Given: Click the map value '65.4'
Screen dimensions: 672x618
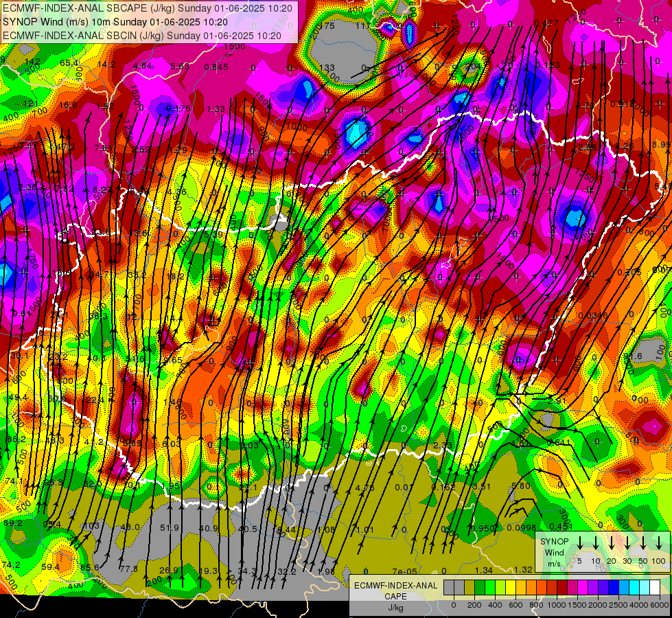Looking at the screenshot, I should (69, 63).
